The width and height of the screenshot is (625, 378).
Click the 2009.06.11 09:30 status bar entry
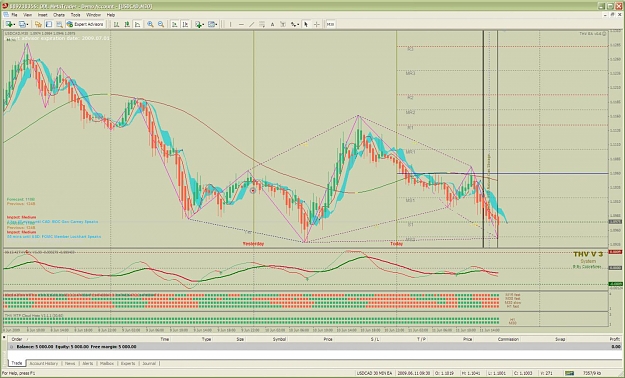[x=413, y=373]
